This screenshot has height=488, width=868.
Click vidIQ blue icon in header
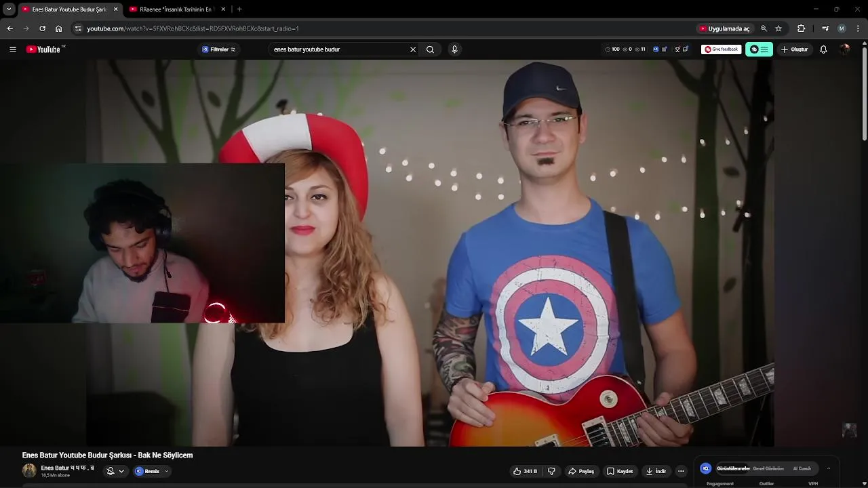[x=656, y=49]
